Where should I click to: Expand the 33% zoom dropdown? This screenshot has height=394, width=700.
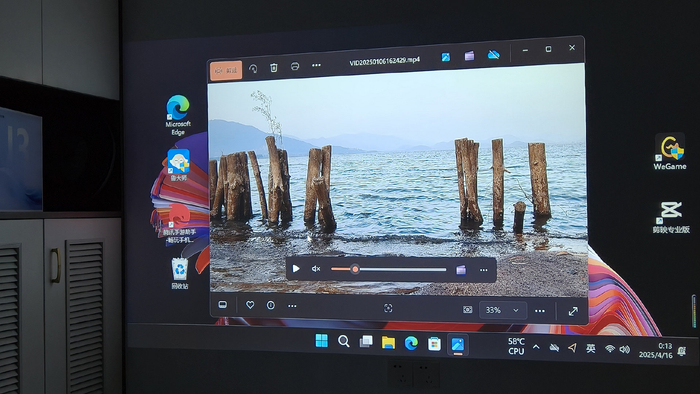click(x=503, y=310)
